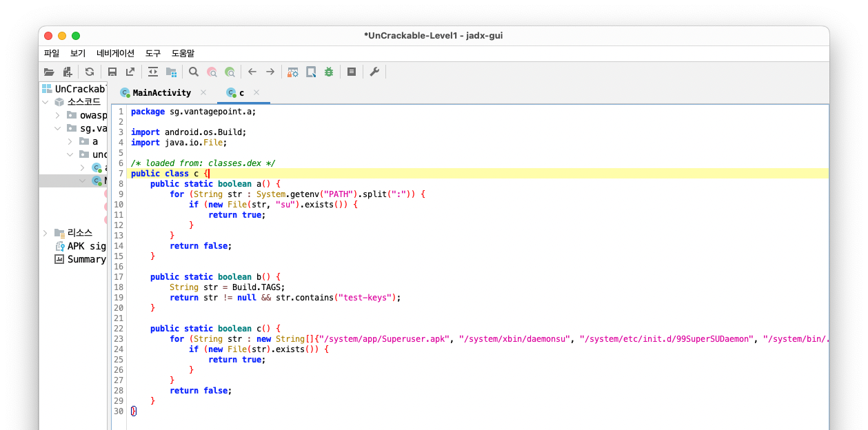
Task: Open the 도구 menu
Action: [153, 53]
